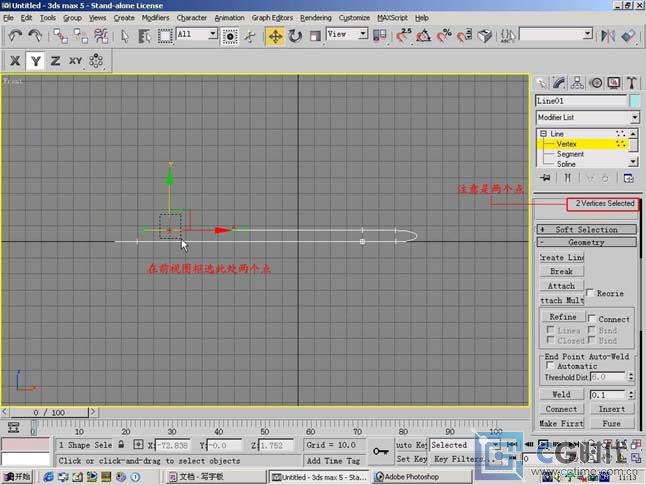Open the Modifiers menu
The height and width of the screenshot is (485, 646).
155,18
